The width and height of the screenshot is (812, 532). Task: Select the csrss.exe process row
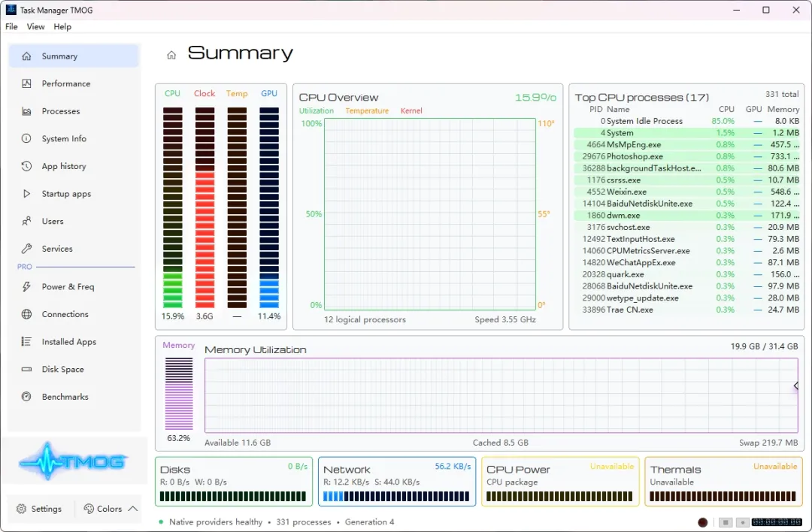point(686,180)
